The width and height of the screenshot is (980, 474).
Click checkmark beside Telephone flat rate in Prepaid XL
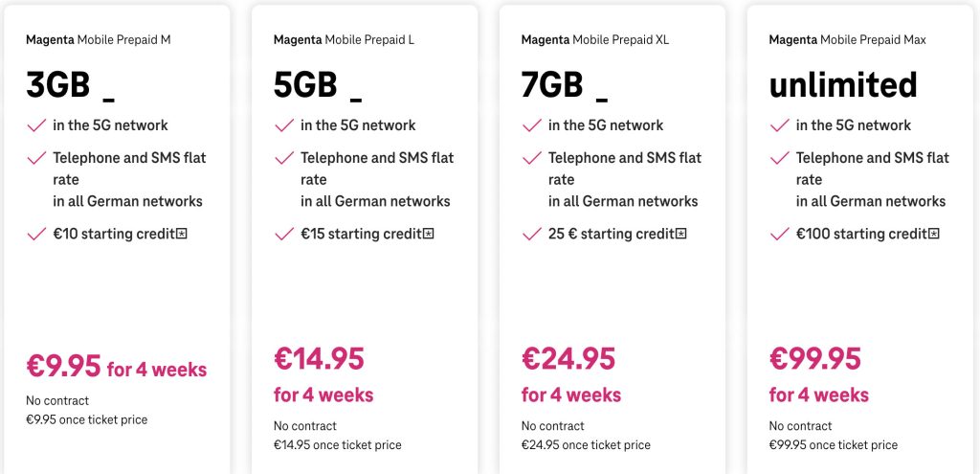pos(532,158)
